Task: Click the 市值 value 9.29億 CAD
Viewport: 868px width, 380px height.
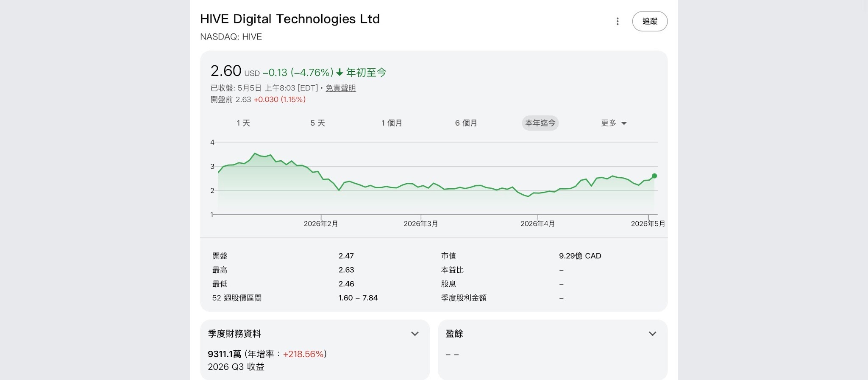Action: click(x=580, y=256)
